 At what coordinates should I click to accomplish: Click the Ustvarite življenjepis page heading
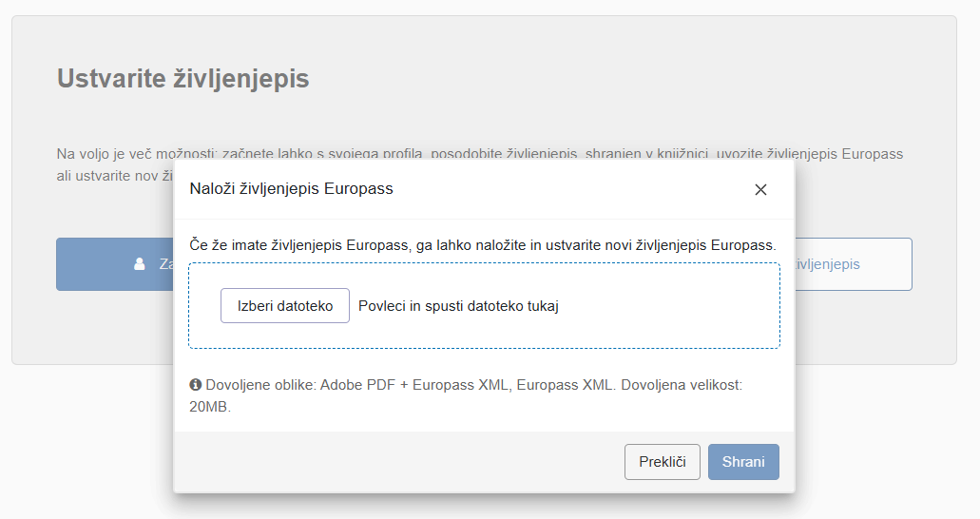[183, 78]
